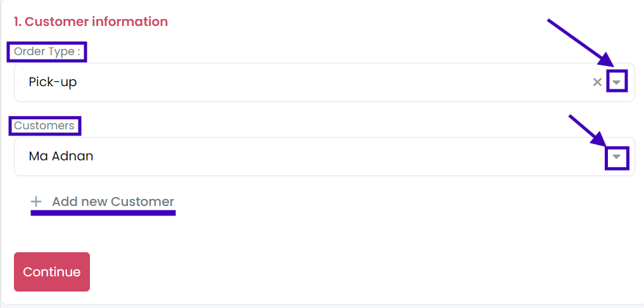The image size is (644, 308).
Task: Click the Order Type label
Action: click(x=47, y=52)
